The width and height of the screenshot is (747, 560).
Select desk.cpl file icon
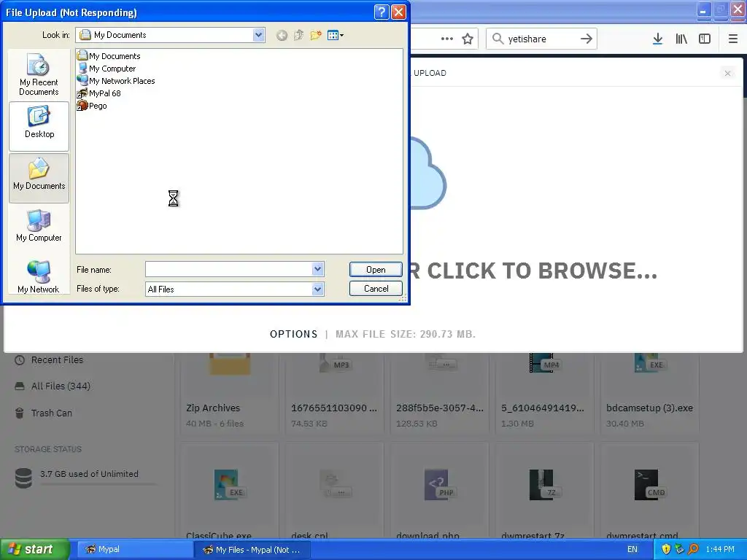[x=336, y=485]
